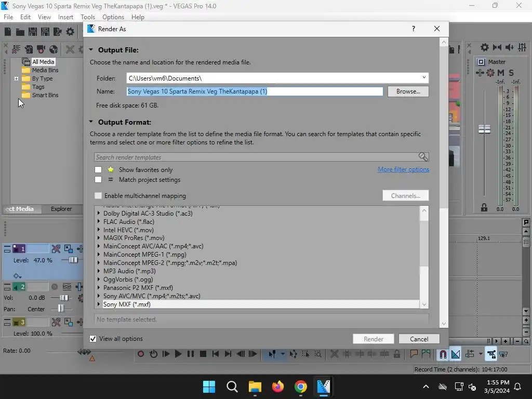Stop playback with the Stop button

(203, 354)
